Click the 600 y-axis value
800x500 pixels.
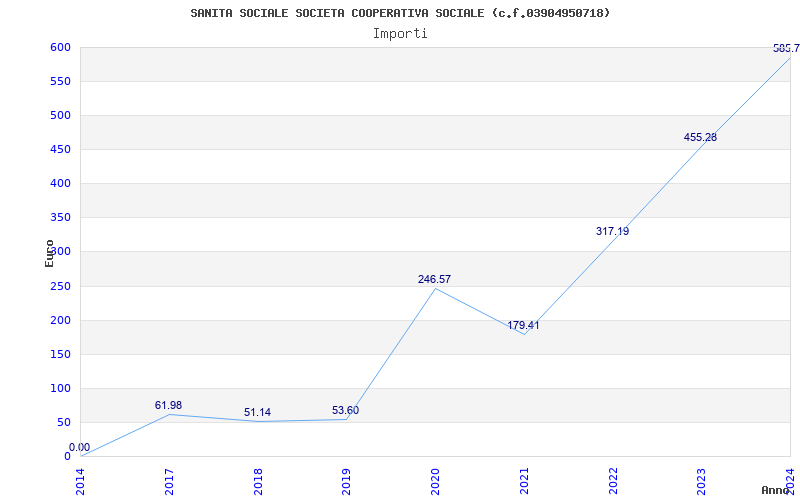60,47
